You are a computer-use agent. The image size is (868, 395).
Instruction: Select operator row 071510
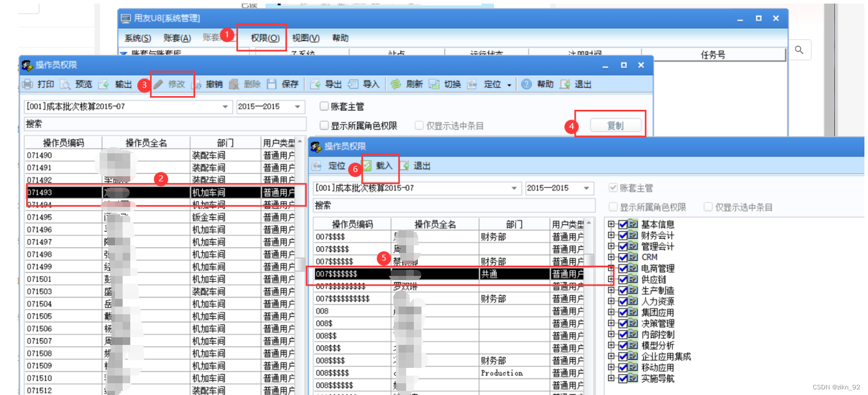click(160, 378)
